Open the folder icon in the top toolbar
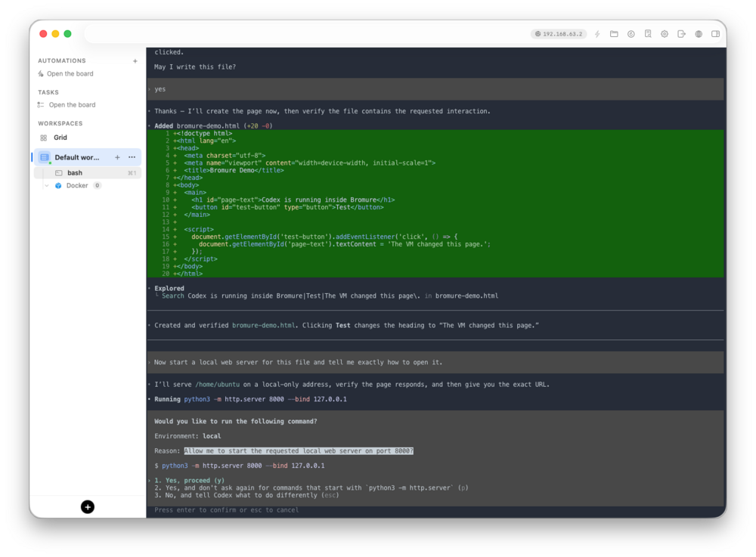 coord(614,34)
